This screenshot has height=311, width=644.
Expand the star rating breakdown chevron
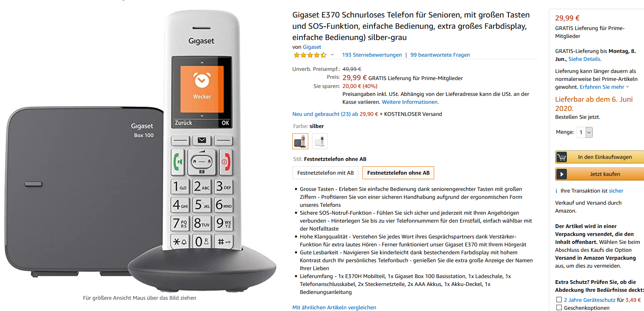coord(332,55)
